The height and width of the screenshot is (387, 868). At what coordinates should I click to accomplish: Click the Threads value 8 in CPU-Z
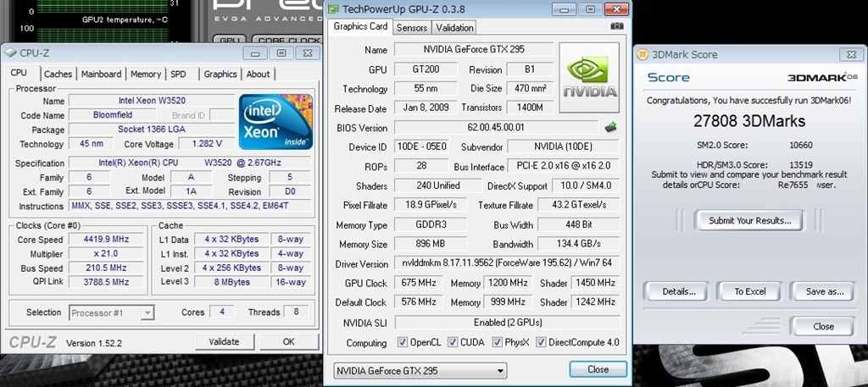296,312
